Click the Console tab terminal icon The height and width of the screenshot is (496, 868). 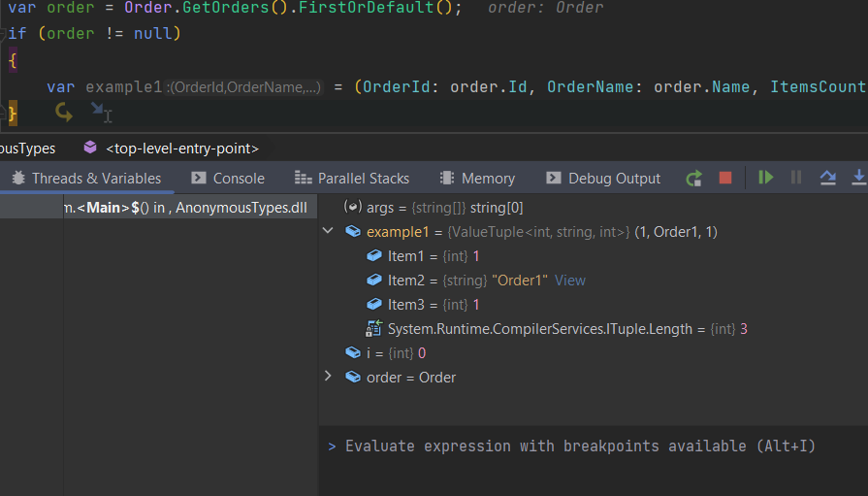tap(198, 178)
